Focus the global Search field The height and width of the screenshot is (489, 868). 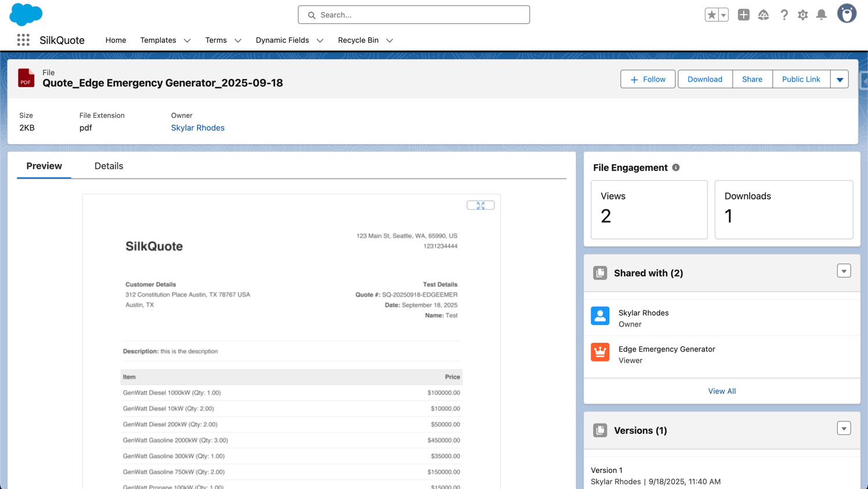point(414,15)
